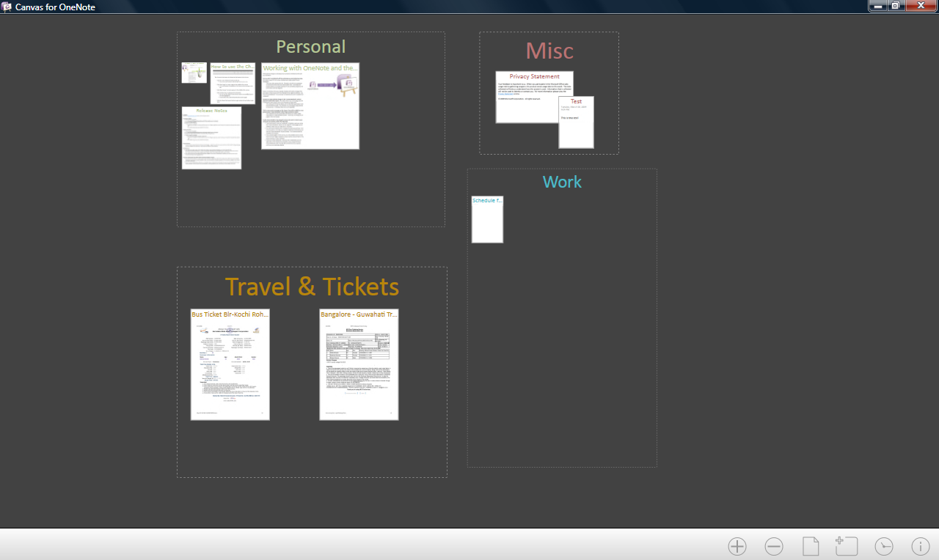
Task: Maximize the Canvas for OneNote window
Action: 896,6
